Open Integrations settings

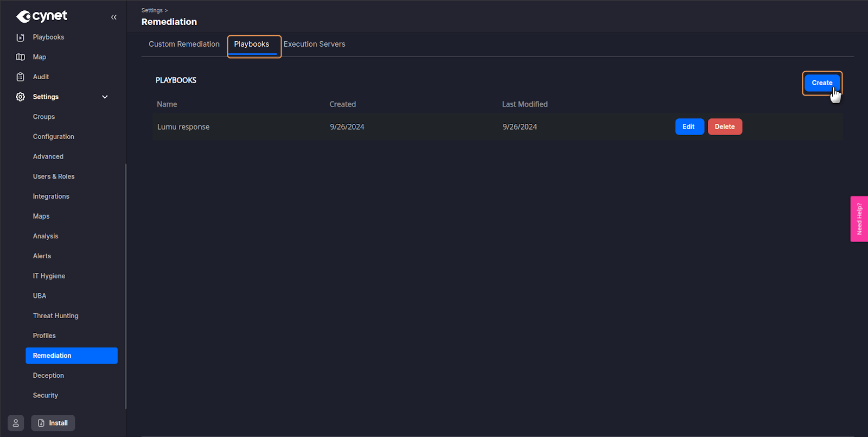tap(51, 197)
